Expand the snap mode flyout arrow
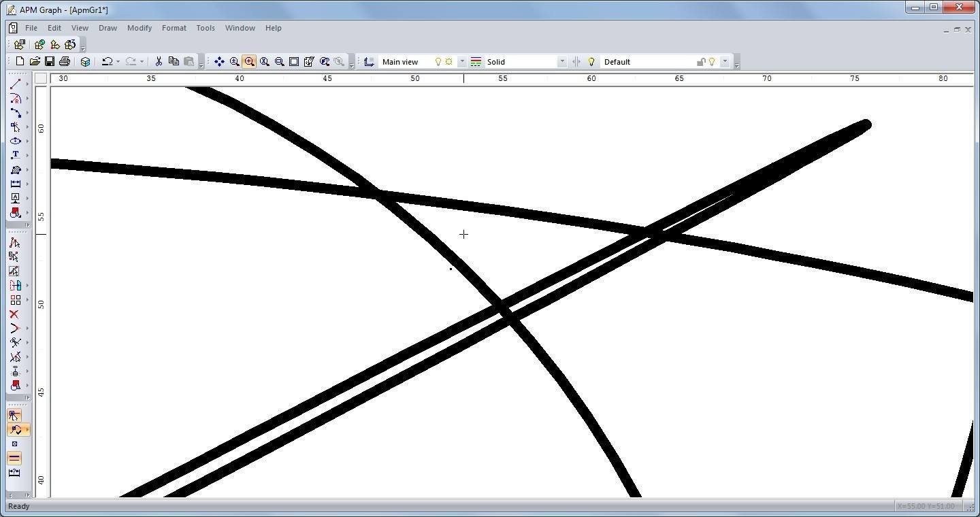The width and height of the screenshot is (980, 517). (27, 429)
